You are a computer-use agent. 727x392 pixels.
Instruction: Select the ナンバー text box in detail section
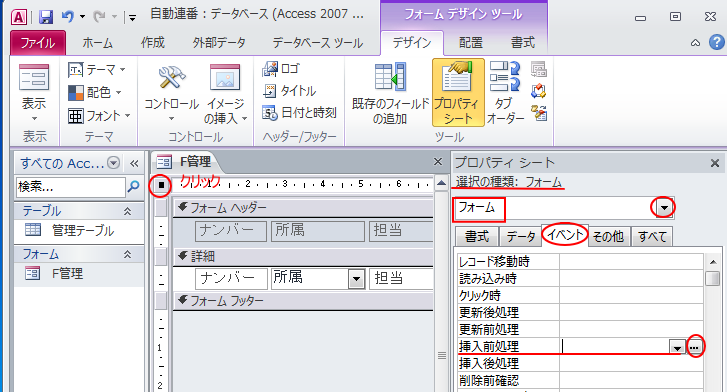(231, 278)
